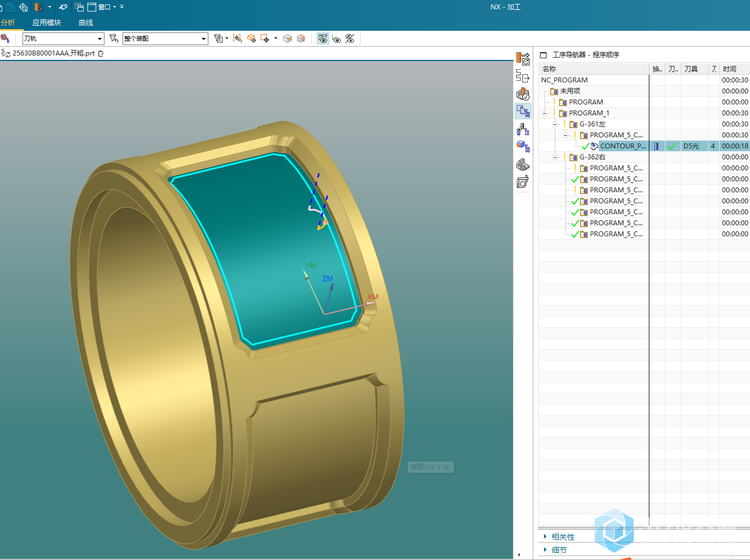Screen dimensions: 750x560
Task: Collapse the G-362右 tree node
Action: click(x=555, y=157)
